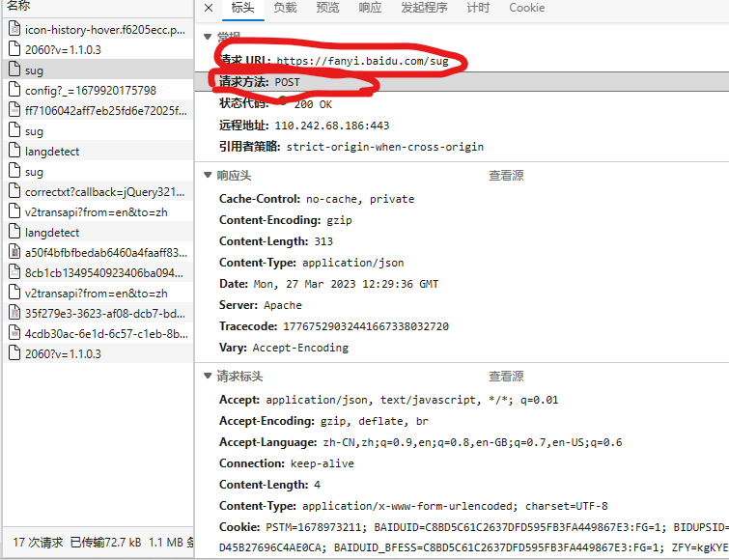Open the 预览 tab

327,8
